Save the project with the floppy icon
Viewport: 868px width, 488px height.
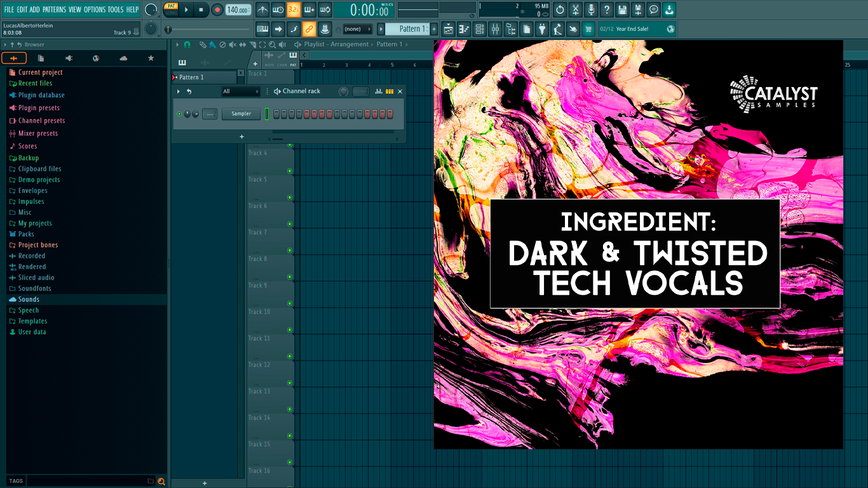click(x=622, y=10)
